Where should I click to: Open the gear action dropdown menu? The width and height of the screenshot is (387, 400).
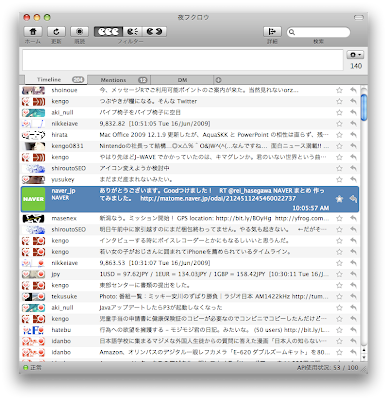coord(355,55)
